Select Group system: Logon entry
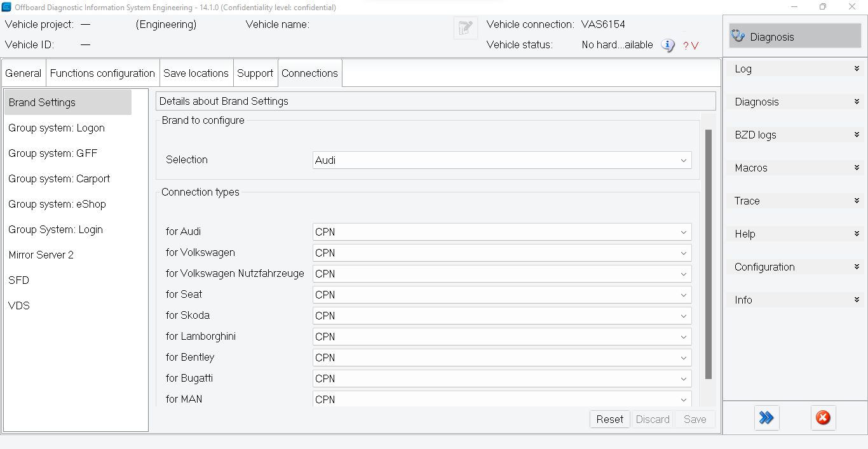 56,128
